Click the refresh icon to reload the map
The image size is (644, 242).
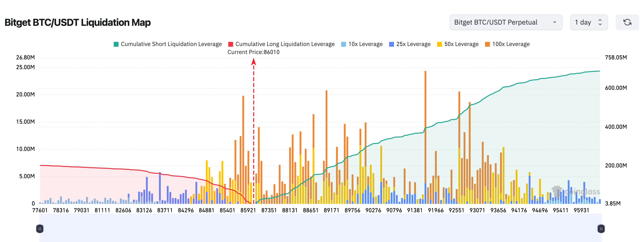627,22
